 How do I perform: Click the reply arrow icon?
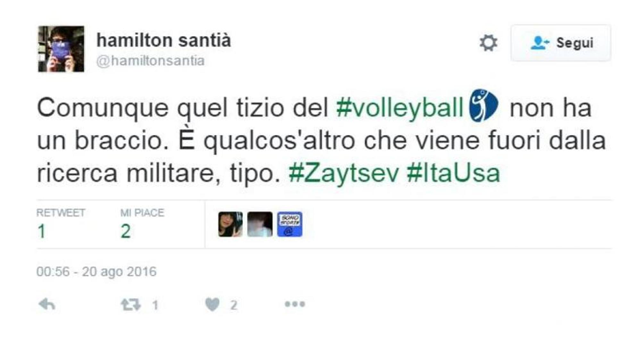pyautogui.click(x=47, y=304)
